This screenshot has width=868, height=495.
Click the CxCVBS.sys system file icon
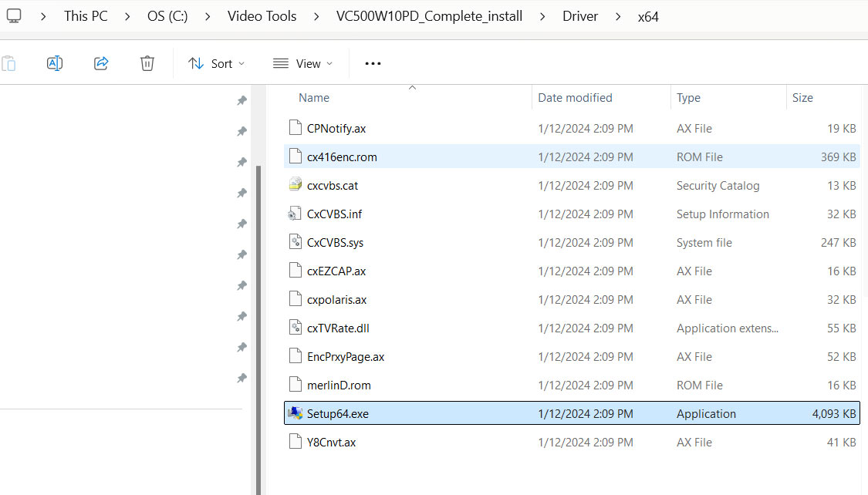click(295, 242)
